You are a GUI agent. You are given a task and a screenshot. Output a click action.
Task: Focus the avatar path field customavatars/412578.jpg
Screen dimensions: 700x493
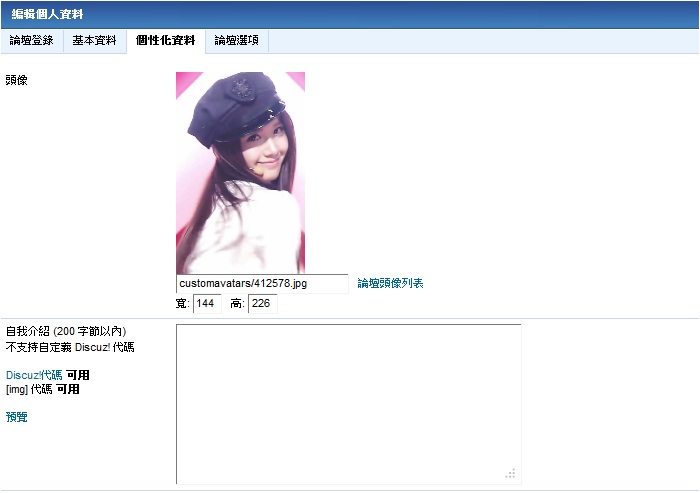point(262,284)
